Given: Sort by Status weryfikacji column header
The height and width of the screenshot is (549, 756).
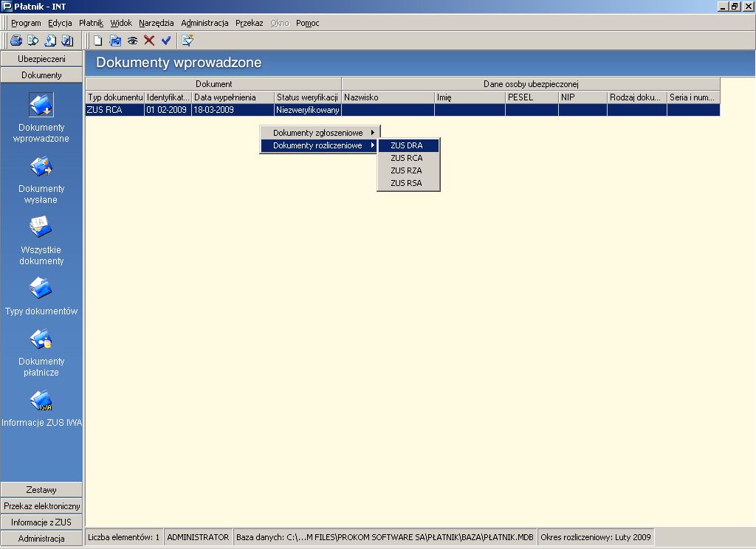Looking at the screenshot, I should click(x=308, y=97).
